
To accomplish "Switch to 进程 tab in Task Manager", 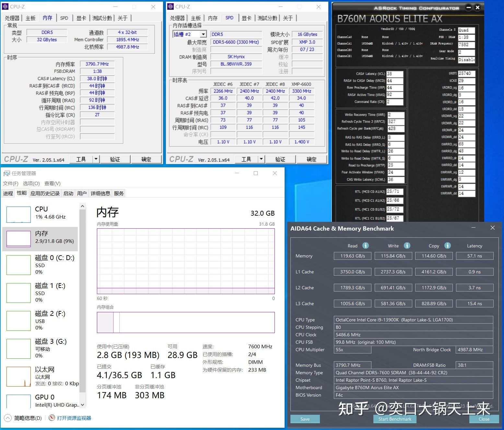I will click(8, 193).
